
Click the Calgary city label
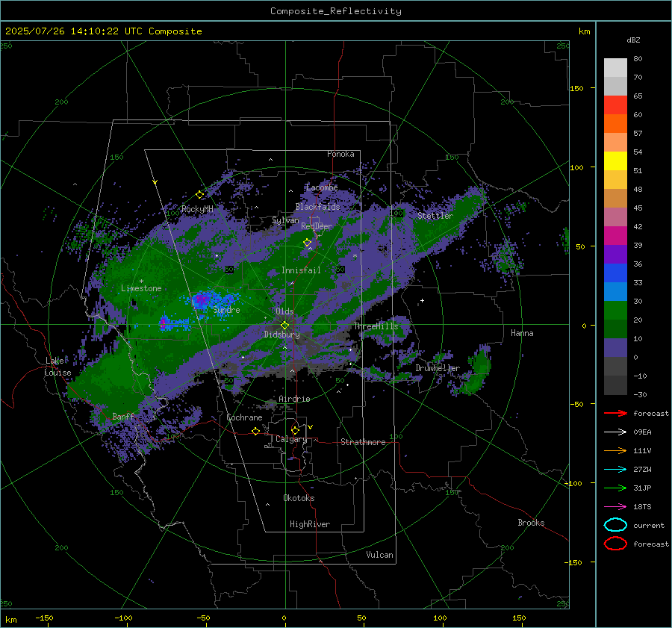click(291, 439)
